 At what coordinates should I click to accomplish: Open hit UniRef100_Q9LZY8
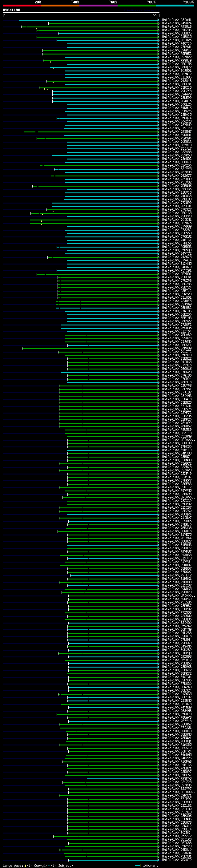[x=176, y=91]
